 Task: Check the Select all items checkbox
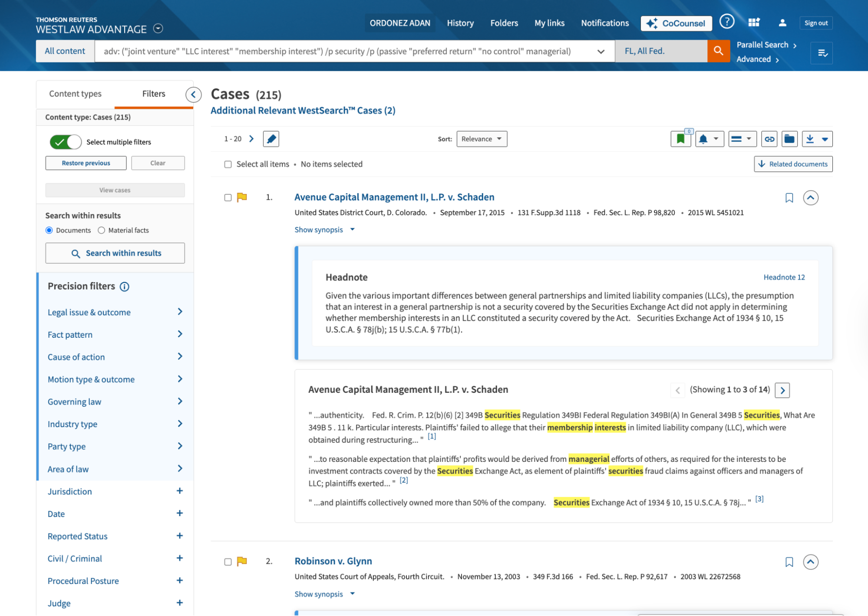[228, 165]
